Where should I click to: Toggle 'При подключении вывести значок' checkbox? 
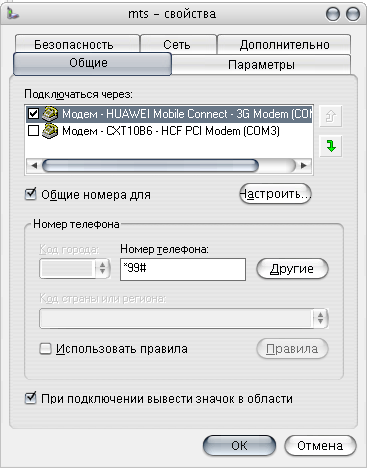[x=31, y=399]
